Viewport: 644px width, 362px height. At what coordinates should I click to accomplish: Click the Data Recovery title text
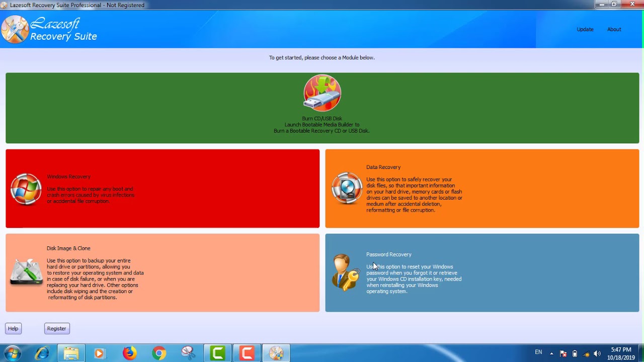pyautogui.click(x=383, y=167)
